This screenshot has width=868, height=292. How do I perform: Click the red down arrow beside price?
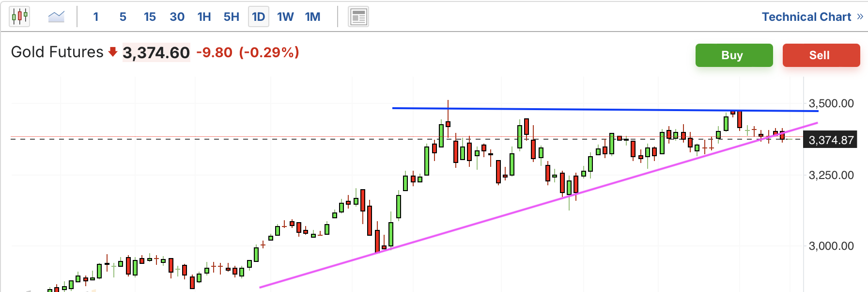click(x=113, y=52)
